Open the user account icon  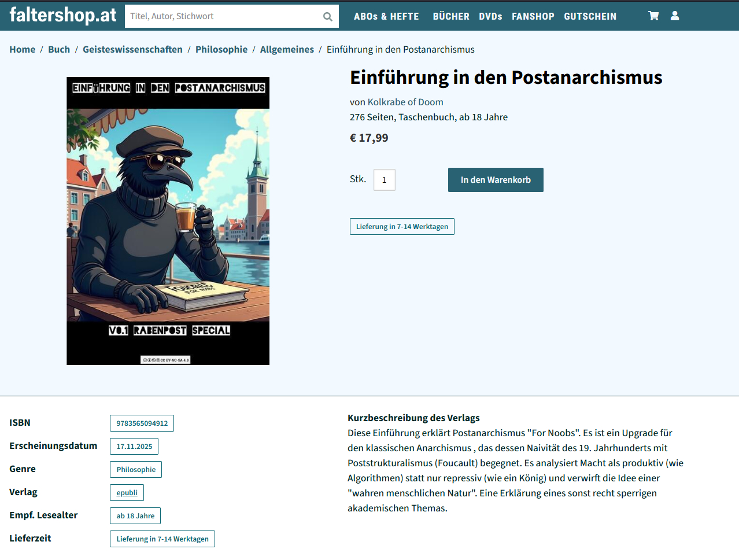click(675, 16)
